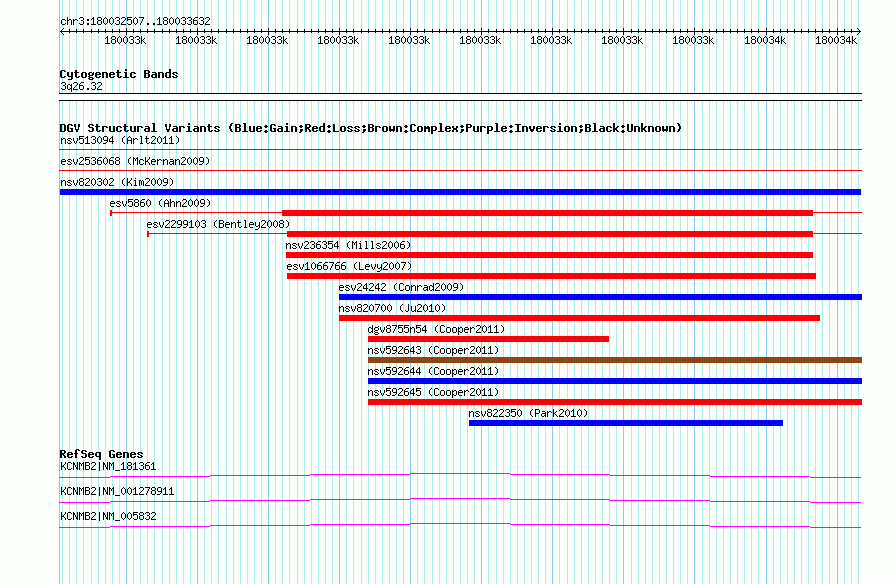Click the DGV Structural Variants track heading
The height and width of the screenshot is (584, 890).
pos(370,128)
